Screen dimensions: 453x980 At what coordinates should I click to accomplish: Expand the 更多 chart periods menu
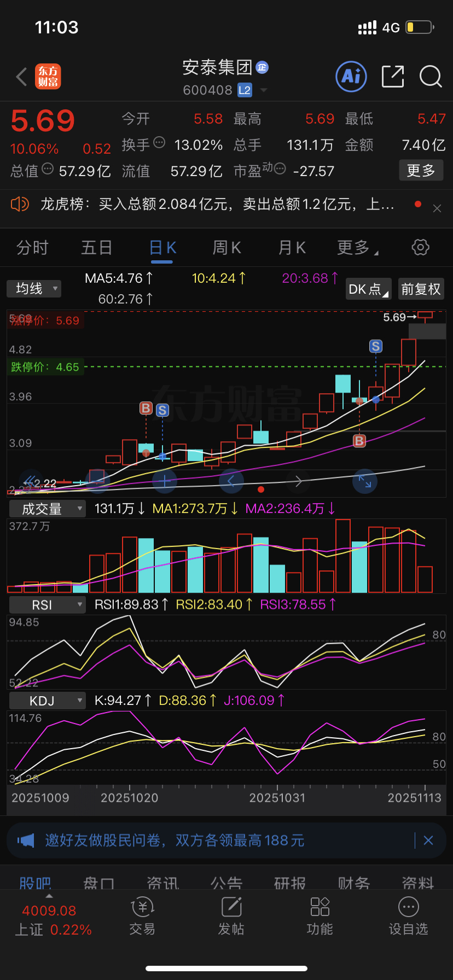coord(357,248)
